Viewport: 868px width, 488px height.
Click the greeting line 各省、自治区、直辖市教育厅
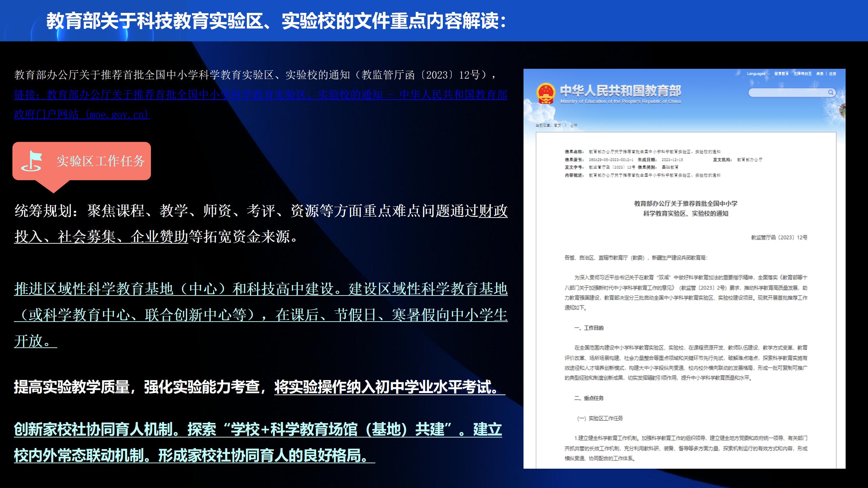pos(636,258)
